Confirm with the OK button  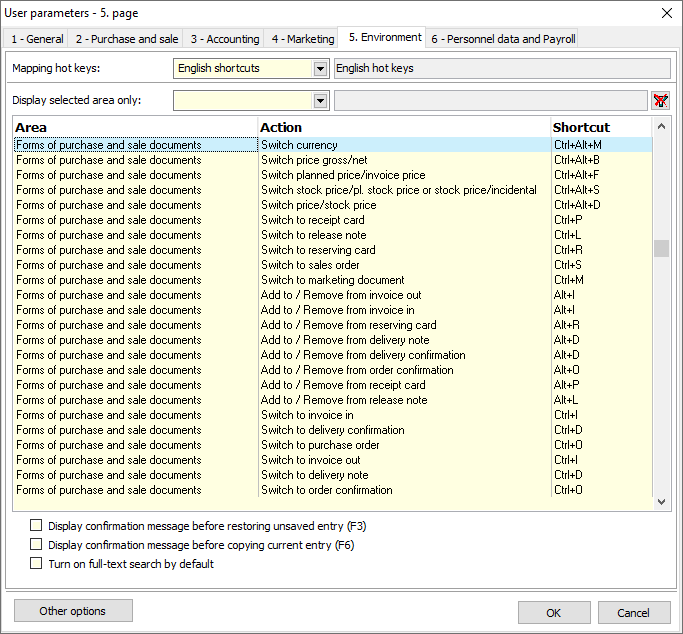[553, 612]
